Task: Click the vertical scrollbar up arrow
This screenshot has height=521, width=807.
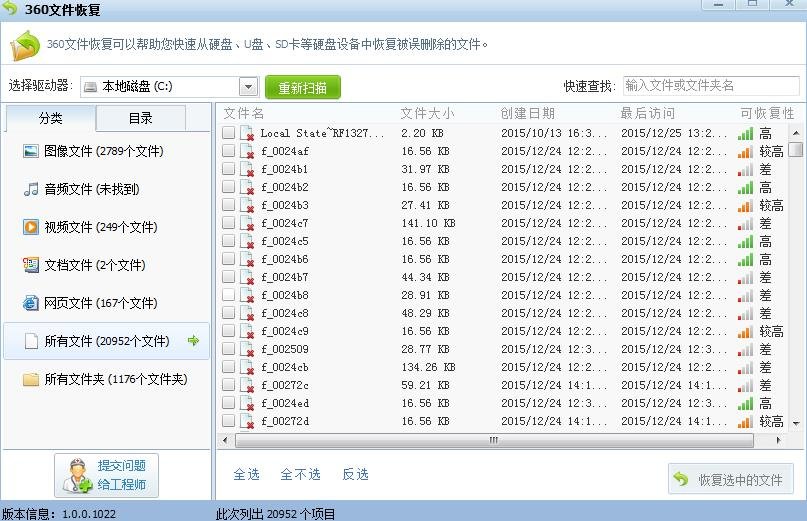Action: point(796,133)
